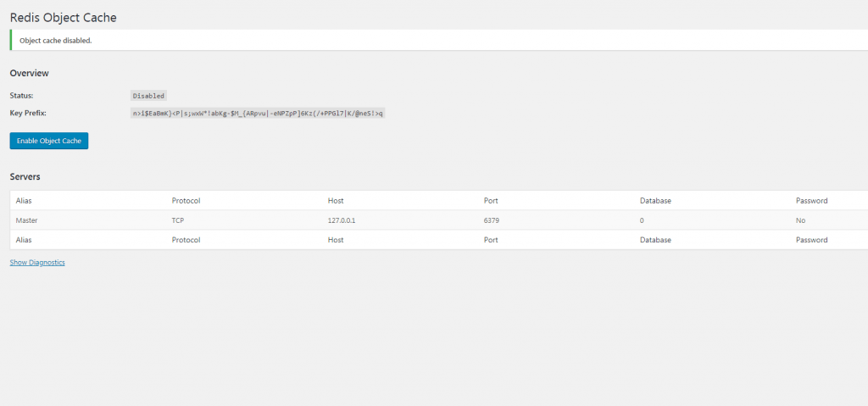Viewport: 868px width, 406px height.
Task: Click the 6379 port value
Action: (492, 220)
